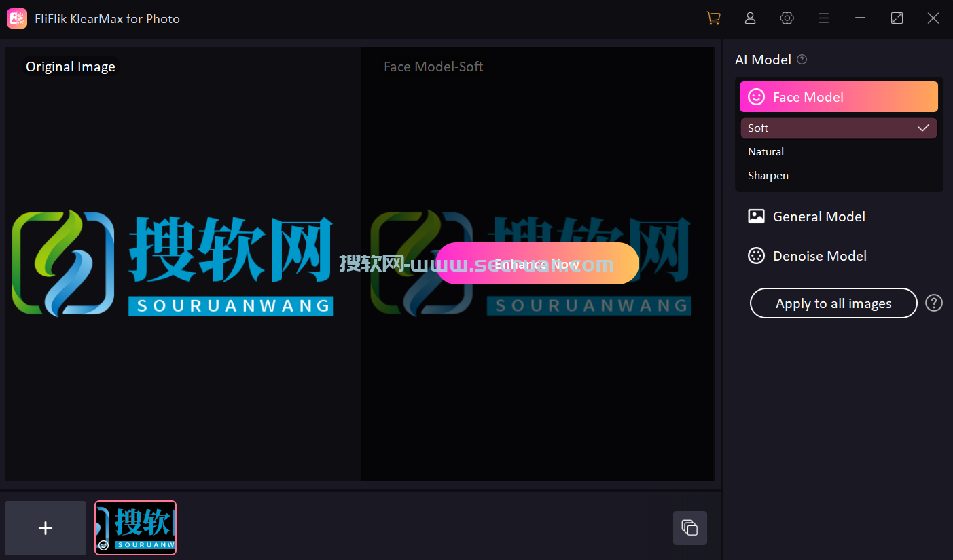Click the Face Model-Soft preview label
Screen dimensions: 953x560
coord(433,67)
